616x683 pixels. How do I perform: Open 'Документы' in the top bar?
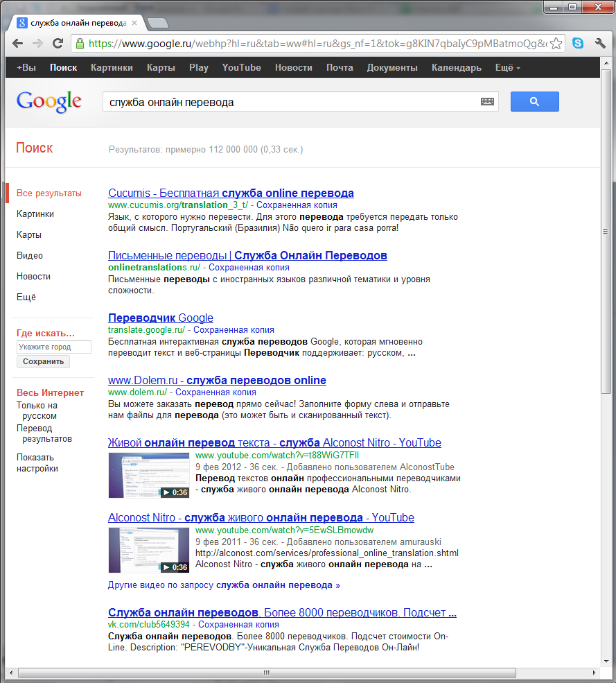point(392,67)
